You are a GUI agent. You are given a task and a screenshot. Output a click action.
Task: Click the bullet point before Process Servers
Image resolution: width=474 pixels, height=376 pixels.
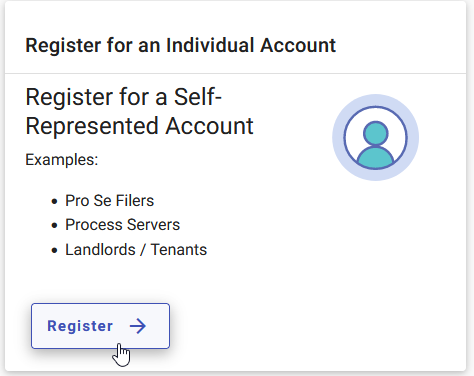(55, 226)
